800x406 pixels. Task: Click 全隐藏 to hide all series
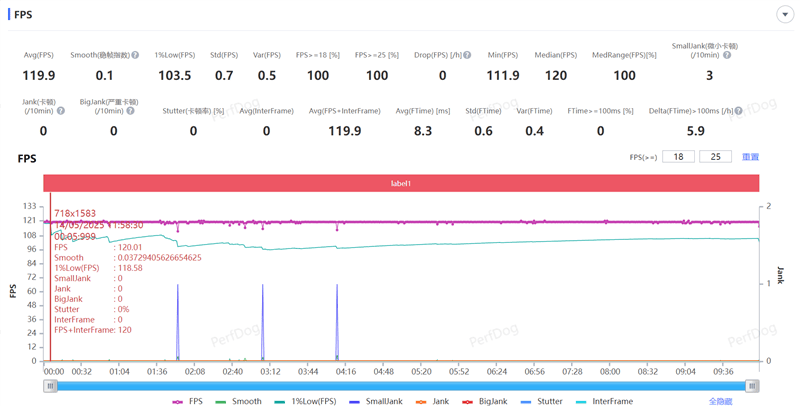(x=721, y=401)
